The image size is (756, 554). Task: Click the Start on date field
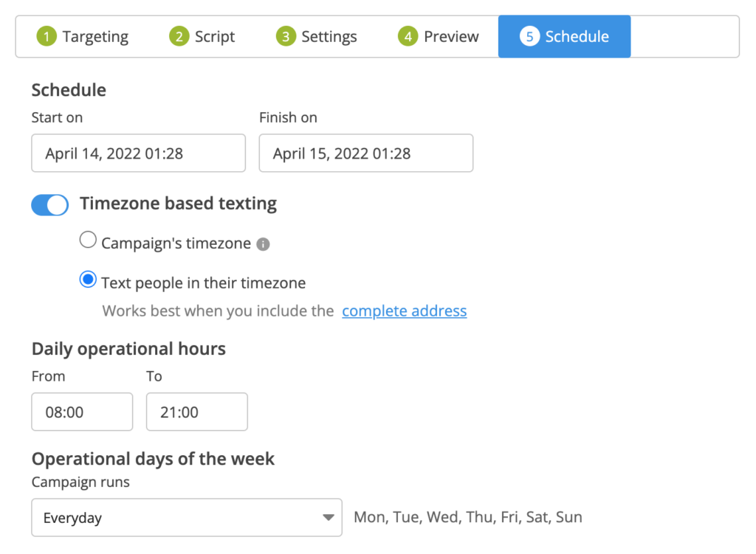[138, 153]
